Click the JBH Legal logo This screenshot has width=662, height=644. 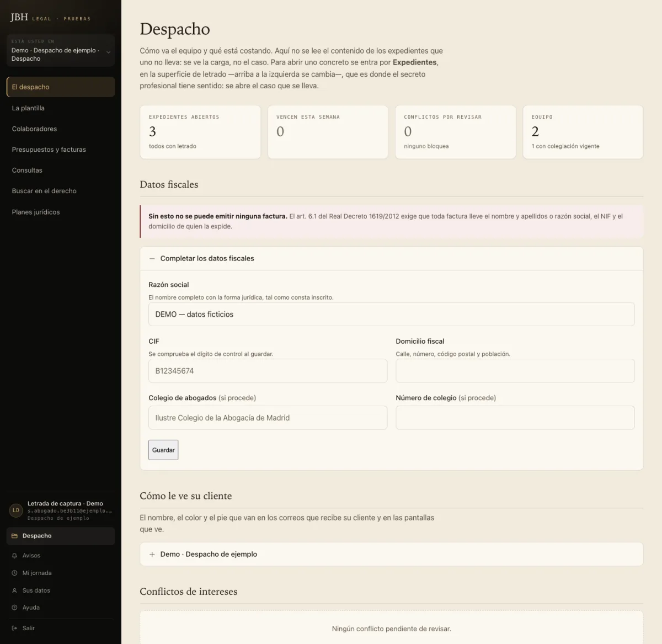coord(50,18)
